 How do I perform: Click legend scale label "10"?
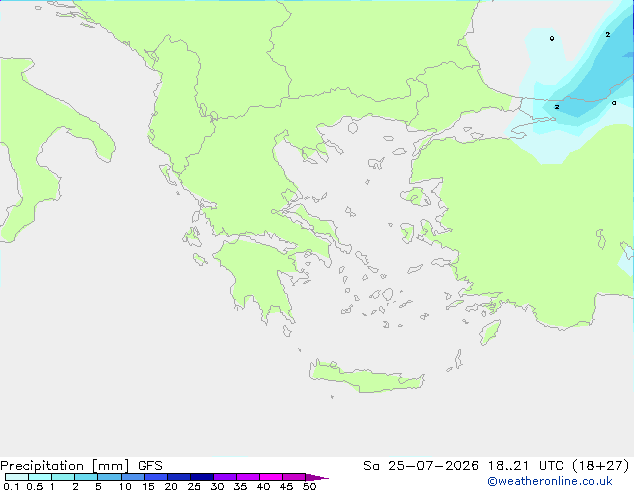(125, 486)
